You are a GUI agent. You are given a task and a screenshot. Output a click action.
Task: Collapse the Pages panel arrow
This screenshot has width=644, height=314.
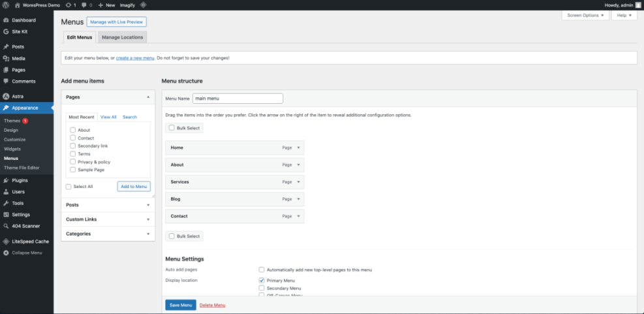click(148, 97)
